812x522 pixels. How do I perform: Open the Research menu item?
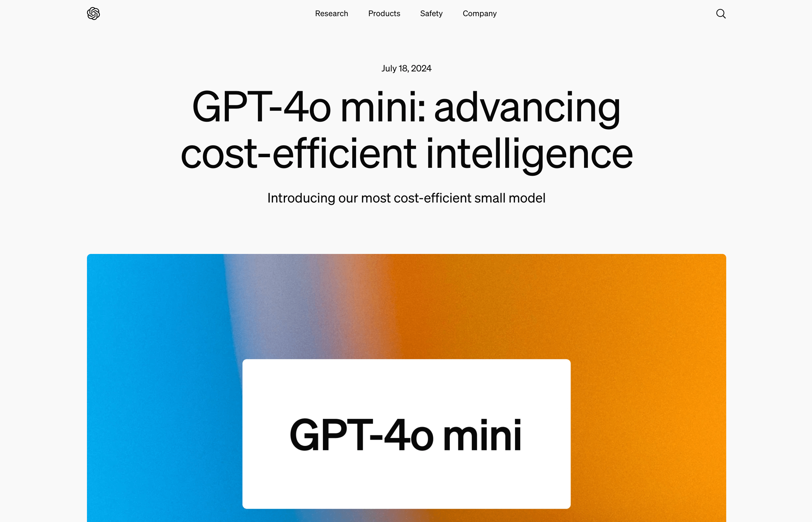331,13
